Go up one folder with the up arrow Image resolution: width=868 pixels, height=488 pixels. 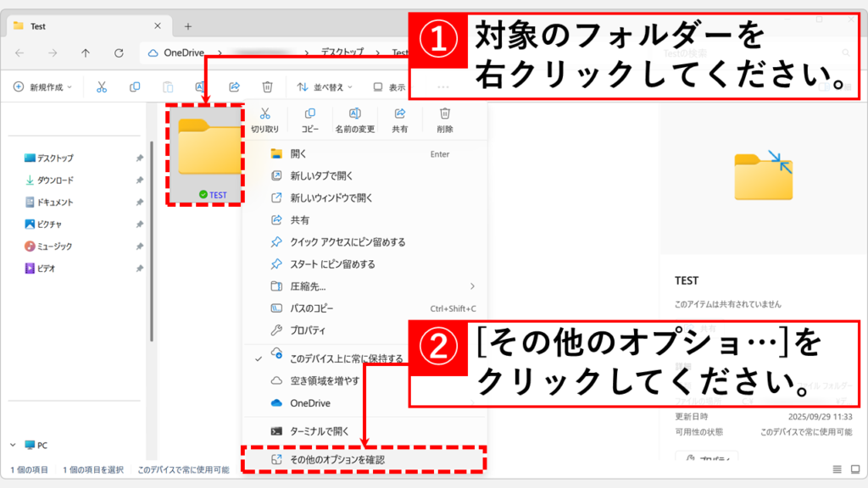pyautogui.click(x=86, y=53)
